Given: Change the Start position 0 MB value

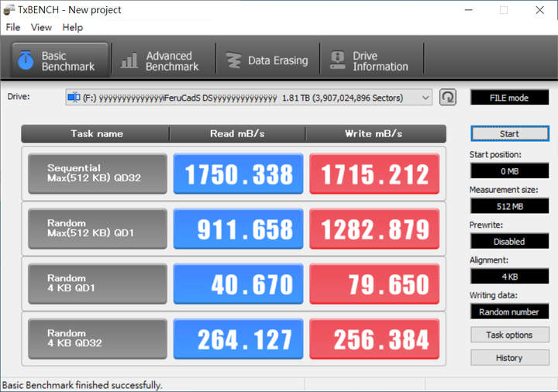Looking at the screenshot, I should point(510,171).
